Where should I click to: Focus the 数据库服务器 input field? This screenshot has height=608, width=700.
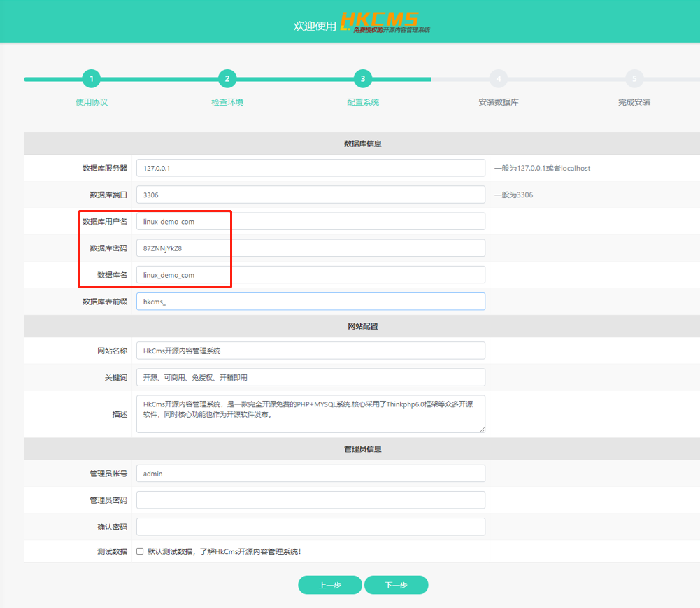coord(310,168)
